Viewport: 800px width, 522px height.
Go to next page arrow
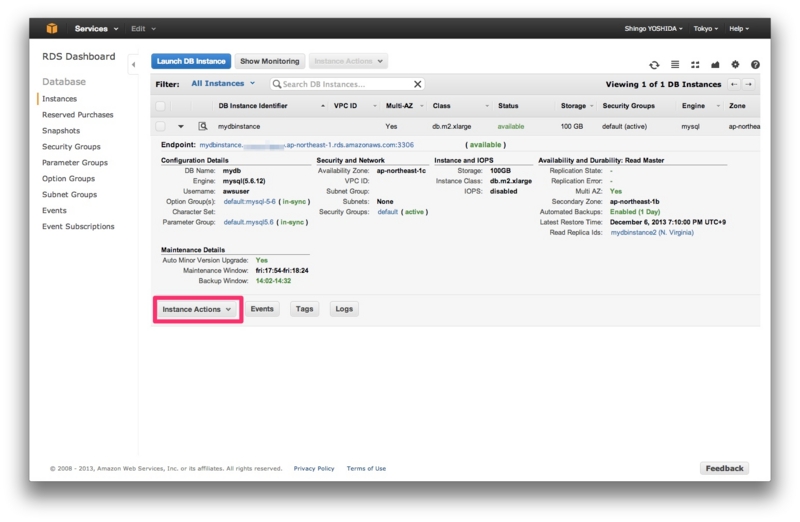(x=748, y=84)
